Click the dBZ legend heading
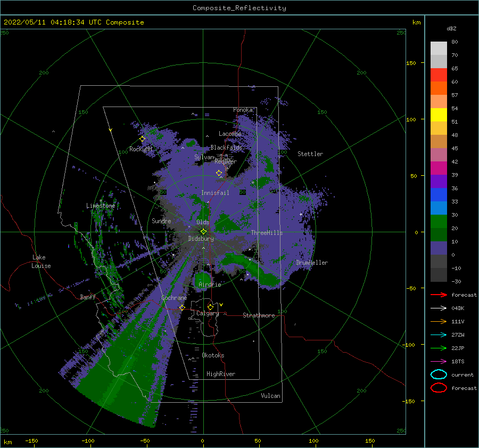This screenshot has width=479, height=448. [451, 28]
